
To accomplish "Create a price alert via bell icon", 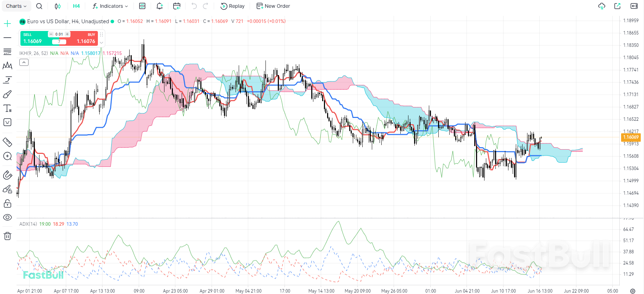I will (x=160, y=6).
